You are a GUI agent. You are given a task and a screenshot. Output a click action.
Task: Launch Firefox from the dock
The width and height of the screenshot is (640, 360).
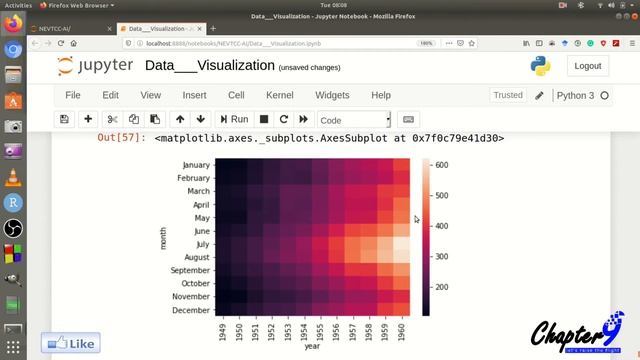(13, 24)
